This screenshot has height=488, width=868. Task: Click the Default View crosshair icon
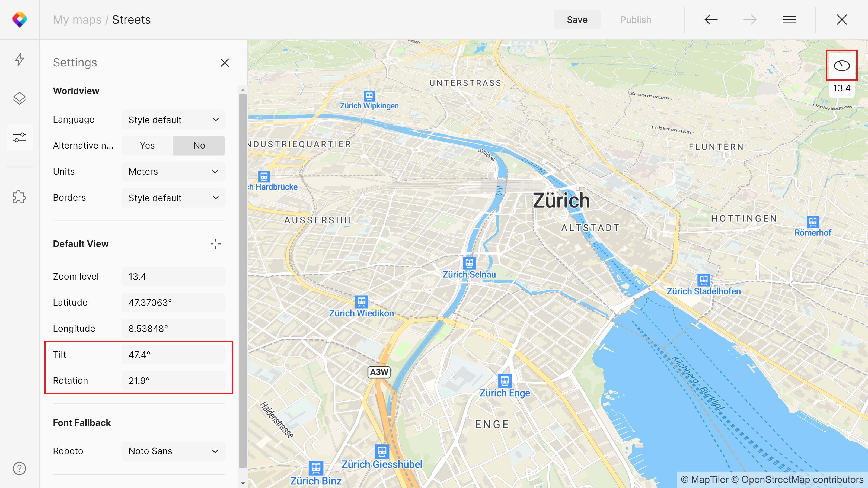tap(216, 244)
